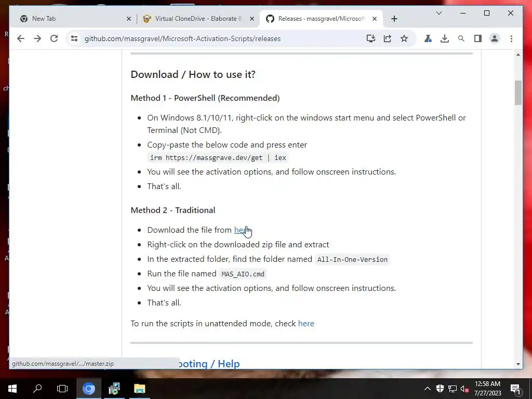
Task: Open Task View on taskbar
Action: coord(62,389)
